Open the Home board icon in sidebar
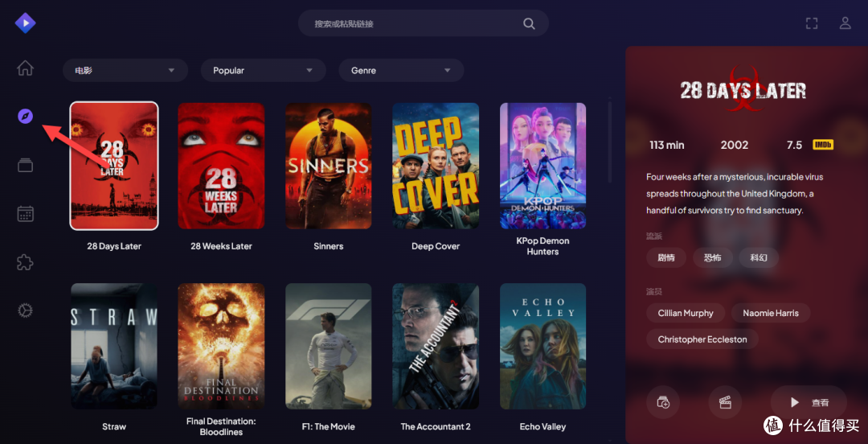868x444 pixels. [x=25, y=68]
